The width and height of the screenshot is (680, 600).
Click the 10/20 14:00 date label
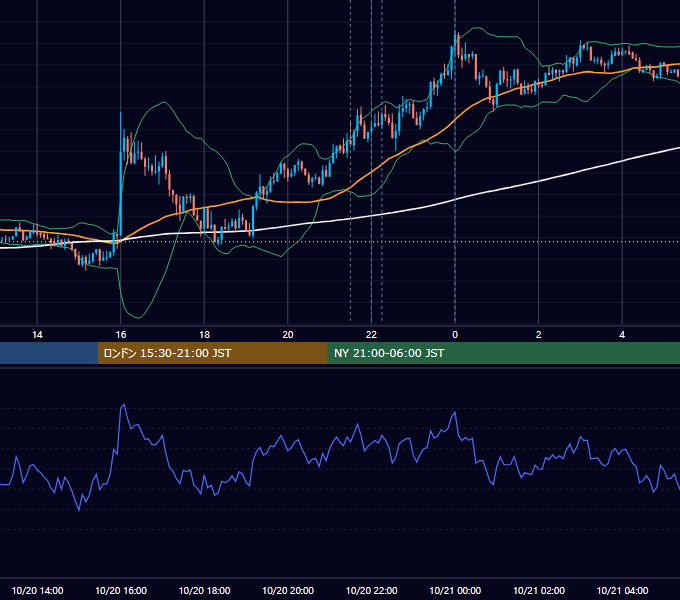[x=37, y=590]
